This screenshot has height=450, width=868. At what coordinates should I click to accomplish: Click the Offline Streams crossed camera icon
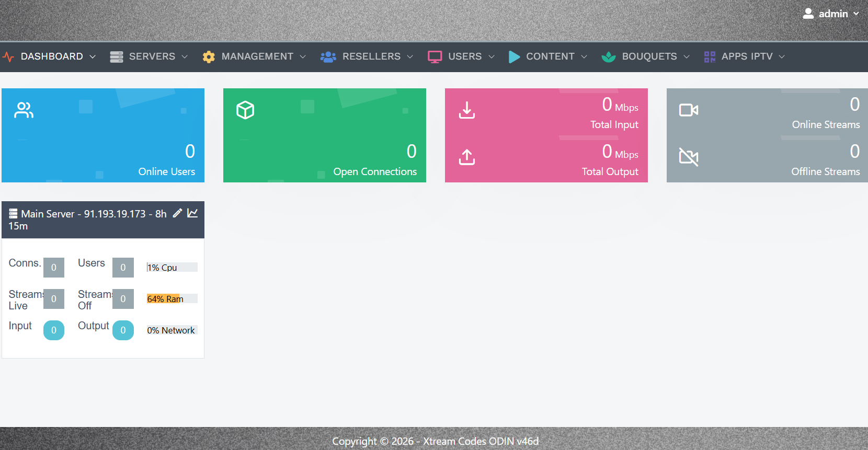click(x=689, y=157)
